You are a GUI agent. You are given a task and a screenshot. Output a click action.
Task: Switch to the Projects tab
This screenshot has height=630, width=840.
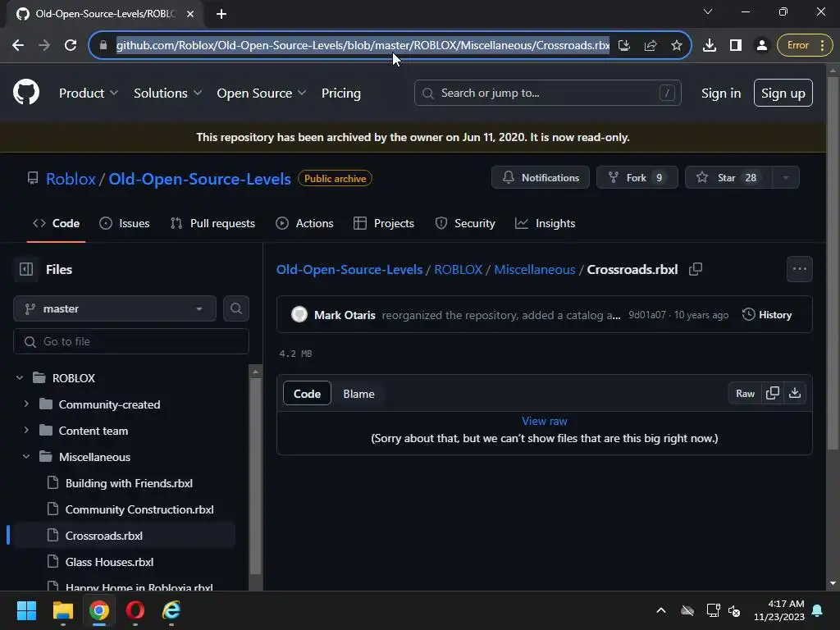[x=384, y=223]
